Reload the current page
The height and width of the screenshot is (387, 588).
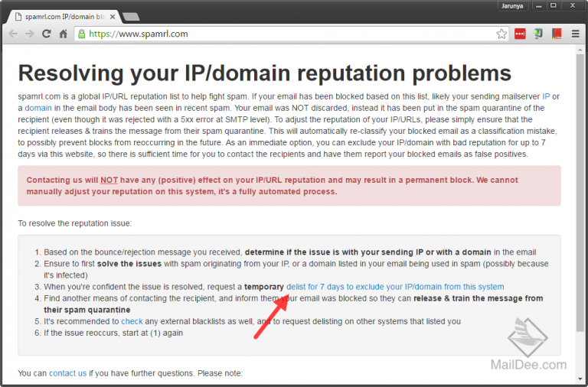point(47,34)
